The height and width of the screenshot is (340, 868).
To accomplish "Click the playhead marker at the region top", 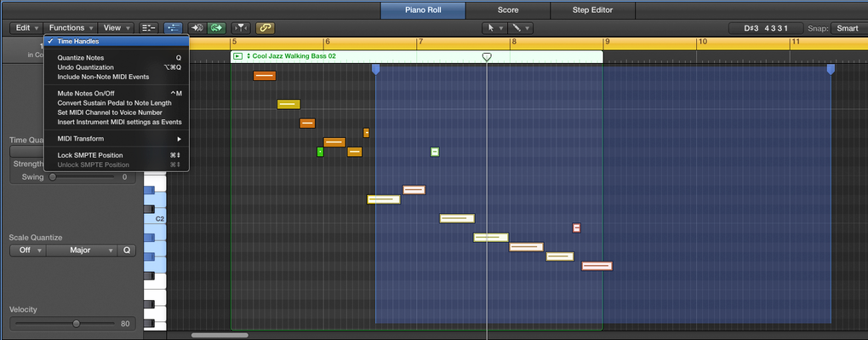I will click(x=487, y=56).
